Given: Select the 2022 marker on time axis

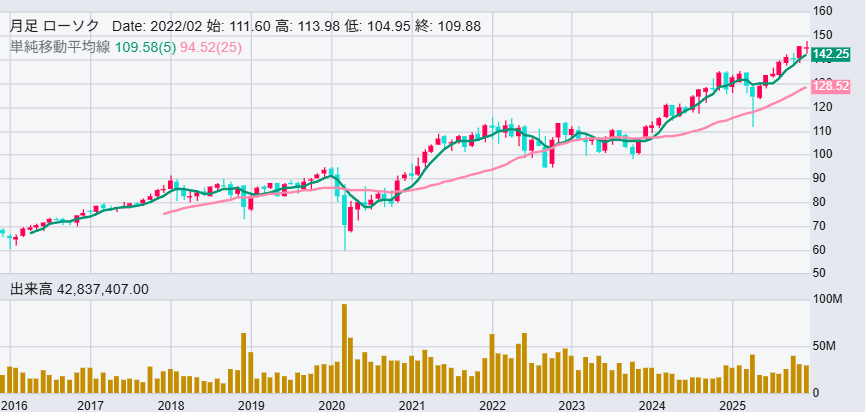Looking at the screenshot, I should click(492, 405).
